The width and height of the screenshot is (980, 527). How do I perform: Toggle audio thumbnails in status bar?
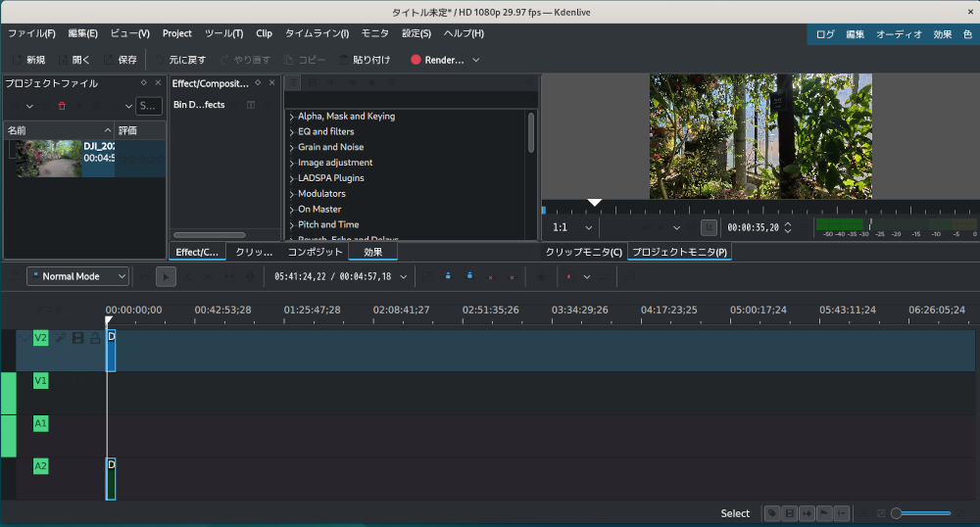[807, 513]
